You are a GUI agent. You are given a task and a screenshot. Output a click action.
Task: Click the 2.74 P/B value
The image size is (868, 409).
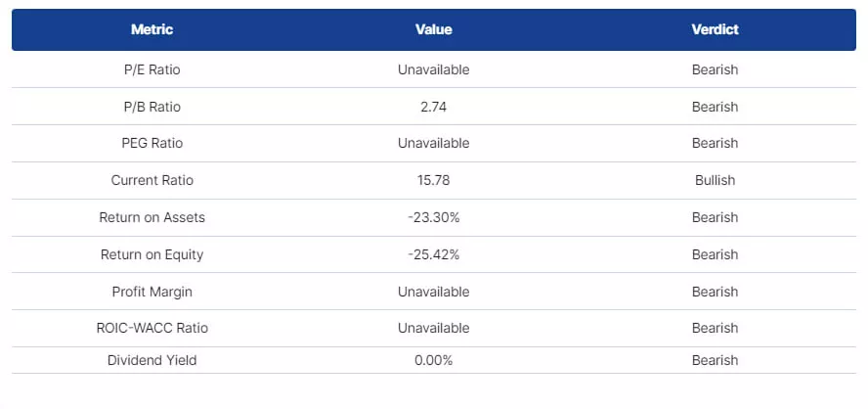click(x=433, y=107)
